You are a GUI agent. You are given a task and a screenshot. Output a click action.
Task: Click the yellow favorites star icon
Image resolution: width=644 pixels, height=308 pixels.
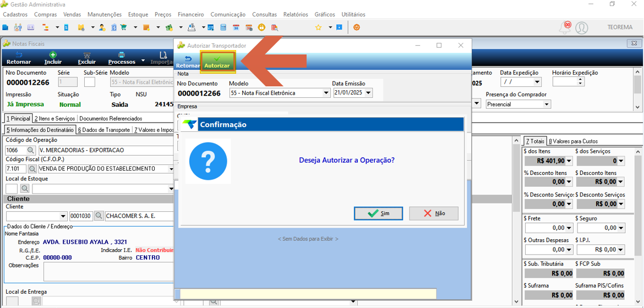(318, 28)
